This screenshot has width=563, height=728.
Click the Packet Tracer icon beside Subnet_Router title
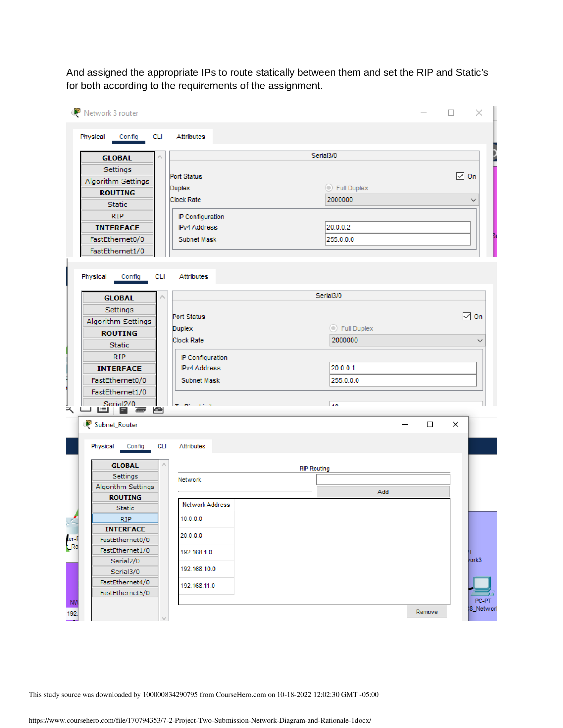point(88,424)
